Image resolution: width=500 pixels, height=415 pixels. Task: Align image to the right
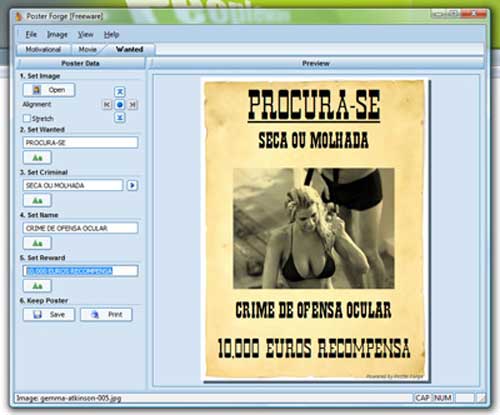tap(133, 105)
